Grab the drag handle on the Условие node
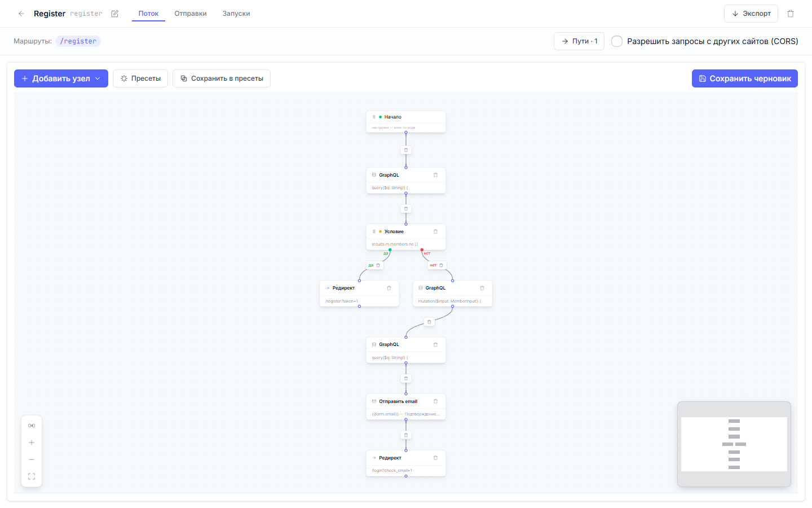This screenshot has height=508, width=812. coord(374,231)
